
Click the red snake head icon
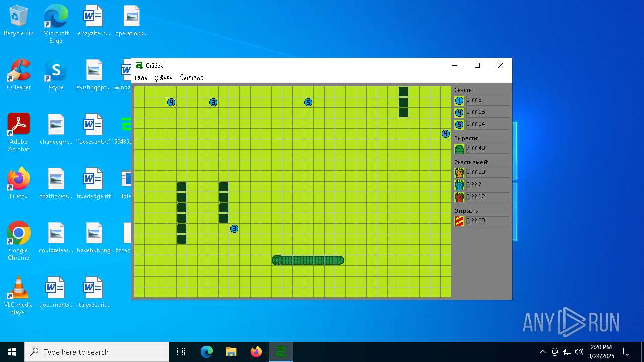pos(459,197)
